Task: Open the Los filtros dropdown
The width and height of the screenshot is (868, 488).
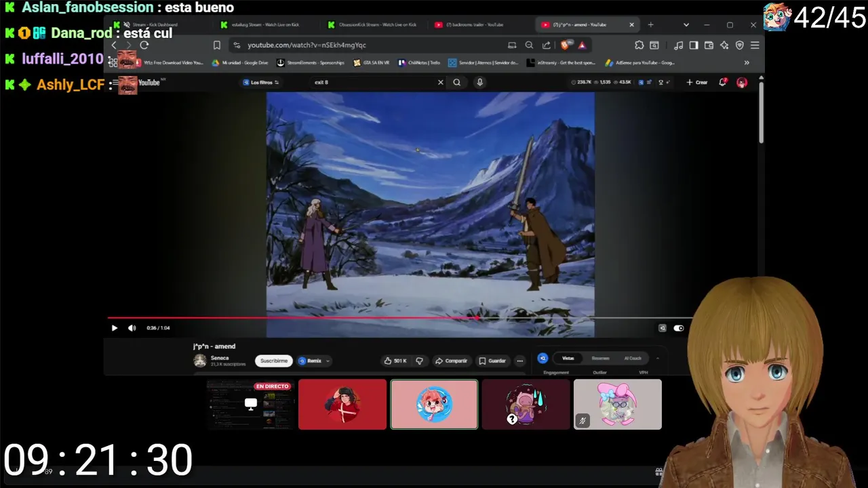Action: [x=261, y=82]
